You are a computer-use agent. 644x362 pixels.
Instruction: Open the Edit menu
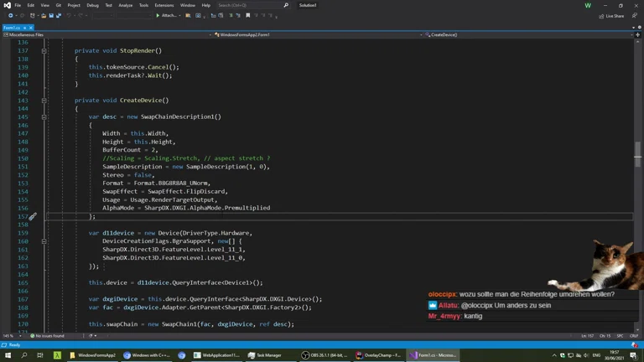[x=31, y=5]
